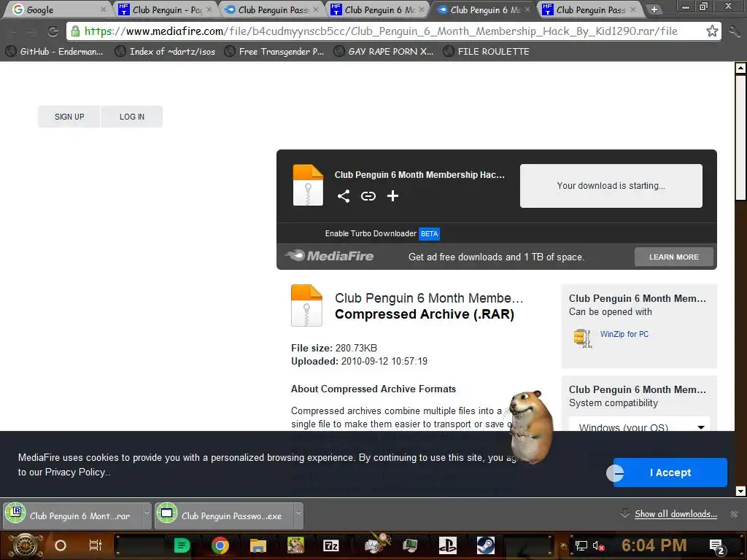
Task: Click the secure padlock icon
Action: click(75, 31)
